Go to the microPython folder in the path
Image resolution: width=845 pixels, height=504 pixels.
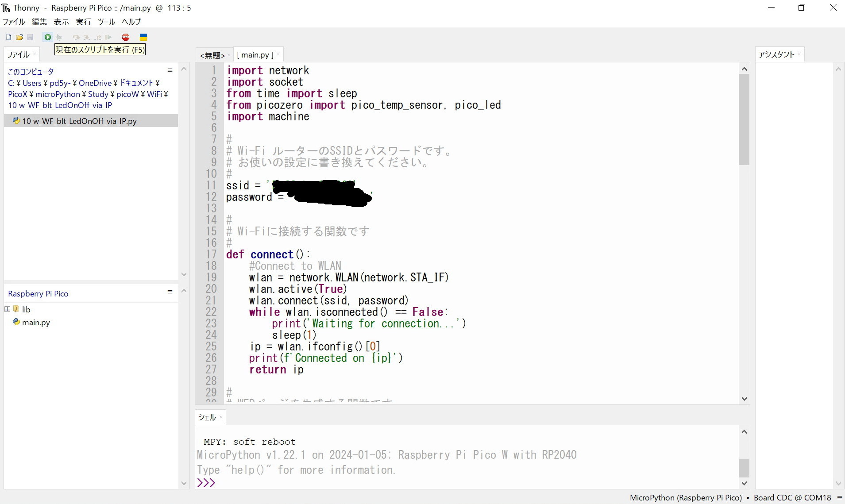click(58, 94)
